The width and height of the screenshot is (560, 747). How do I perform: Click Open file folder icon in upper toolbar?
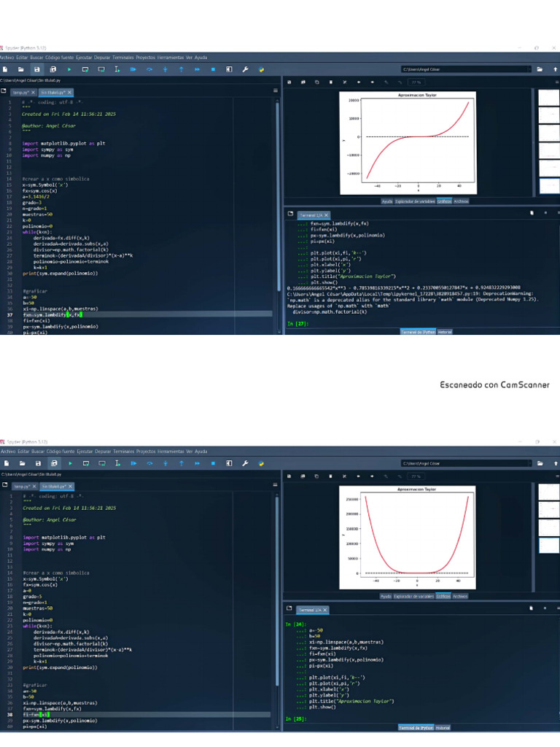pyautogui.click(x=20, y=69)
